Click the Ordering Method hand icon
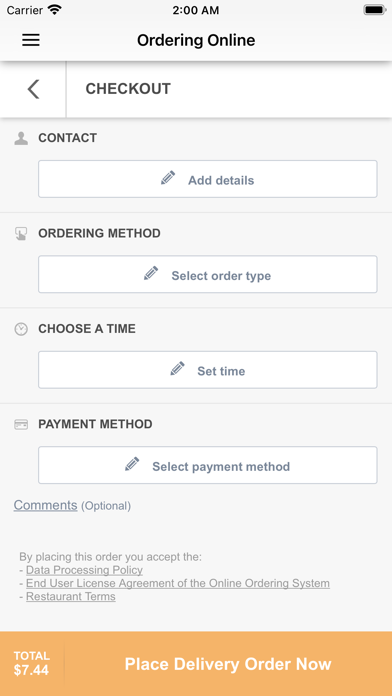The image size is (392, 696). pos(21,233)
